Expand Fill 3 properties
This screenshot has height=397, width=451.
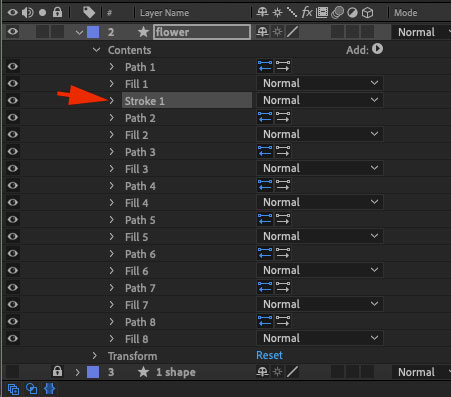tap(112, 168)
